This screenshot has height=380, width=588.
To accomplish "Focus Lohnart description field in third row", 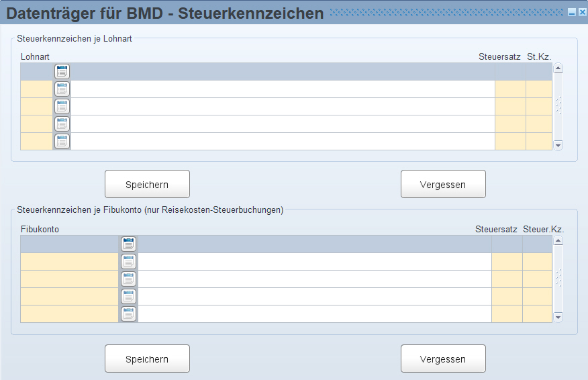I will click(283, 107).
